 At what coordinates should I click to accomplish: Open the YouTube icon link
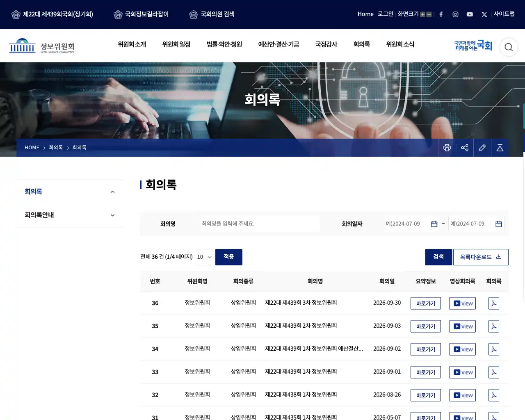470,14
